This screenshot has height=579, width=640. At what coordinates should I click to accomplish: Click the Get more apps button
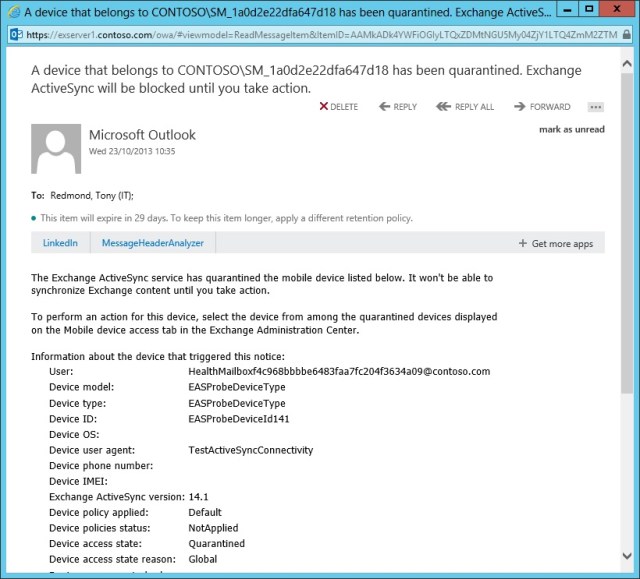[556, 243]
